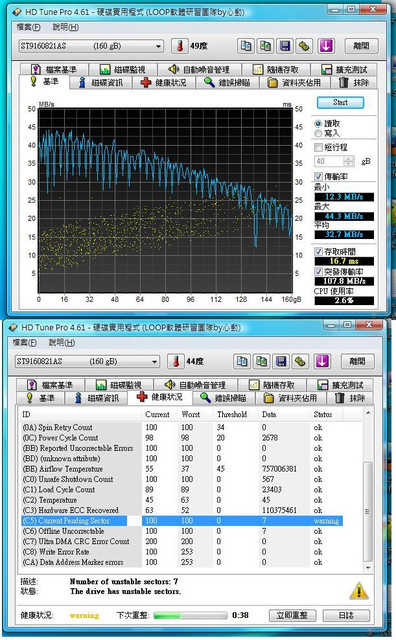Select 磁碟資訊 tab in top window
This screenshot has height=640, width=396.
[100, 83]
